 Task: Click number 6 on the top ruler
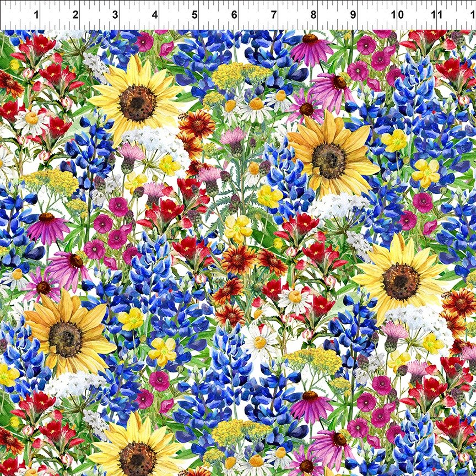point(234,14)
